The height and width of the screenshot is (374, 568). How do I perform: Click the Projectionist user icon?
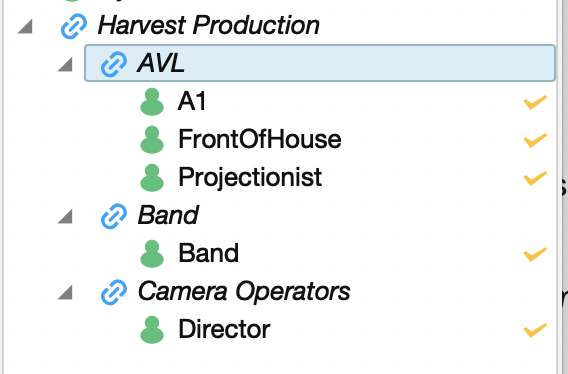point(152,178)
